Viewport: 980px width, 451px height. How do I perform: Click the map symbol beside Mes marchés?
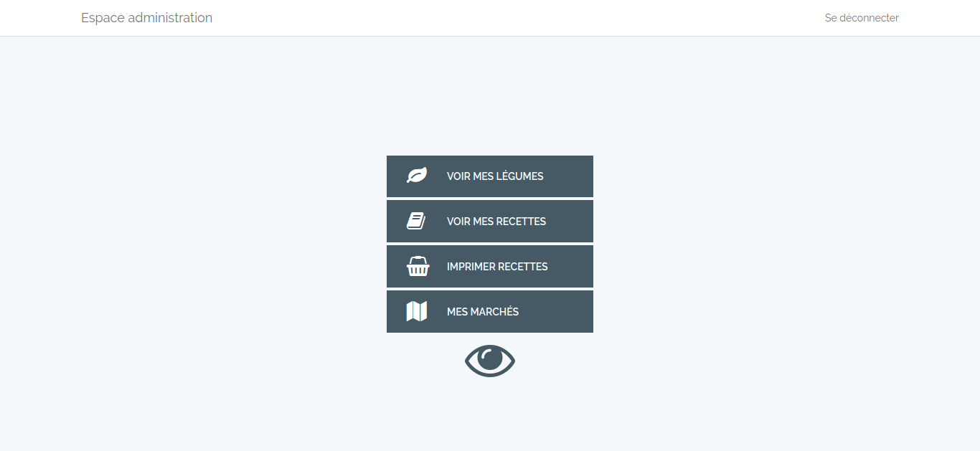(417, 311)
